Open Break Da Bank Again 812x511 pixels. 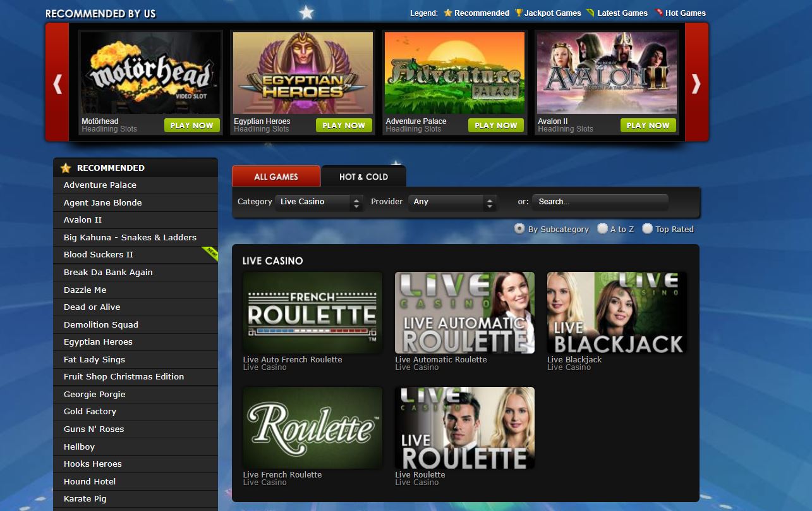point(136,272)
